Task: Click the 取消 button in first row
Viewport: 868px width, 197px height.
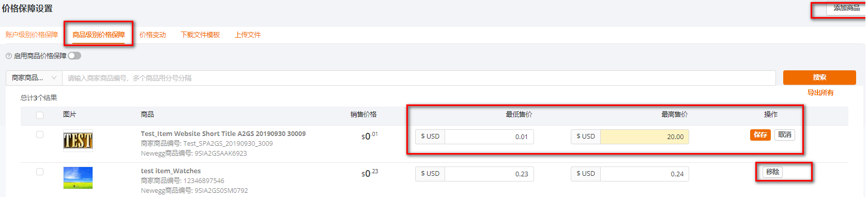Action: click(785, 135)
